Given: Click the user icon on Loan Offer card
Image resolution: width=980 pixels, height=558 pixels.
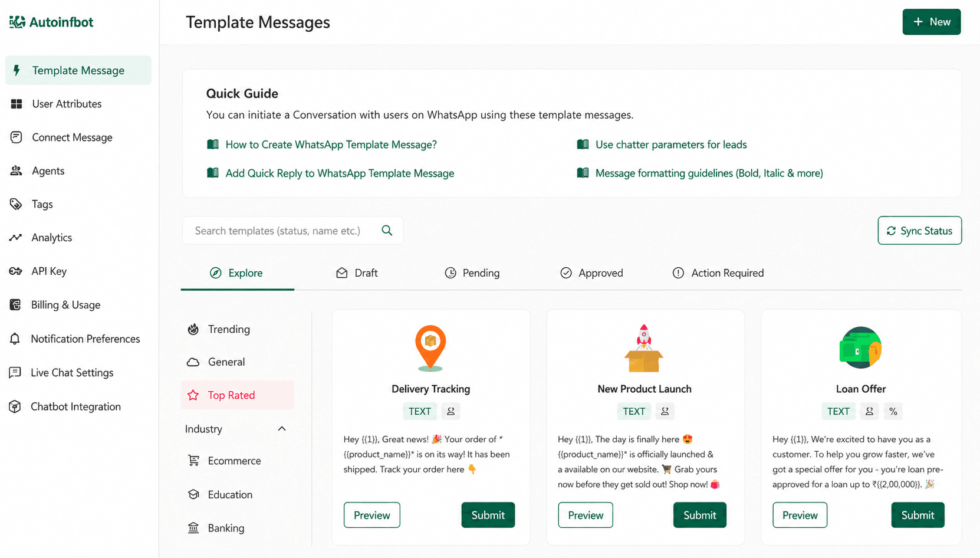Looking at the screenshot, I should (x=869, y=411).
